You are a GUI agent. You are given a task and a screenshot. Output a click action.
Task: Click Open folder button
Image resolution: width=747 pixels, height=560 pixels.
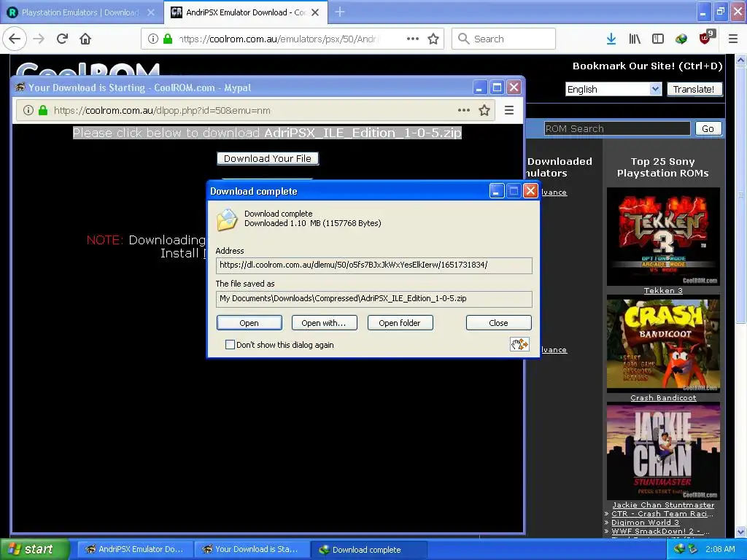pyautogui.click(x=400, y=323)
